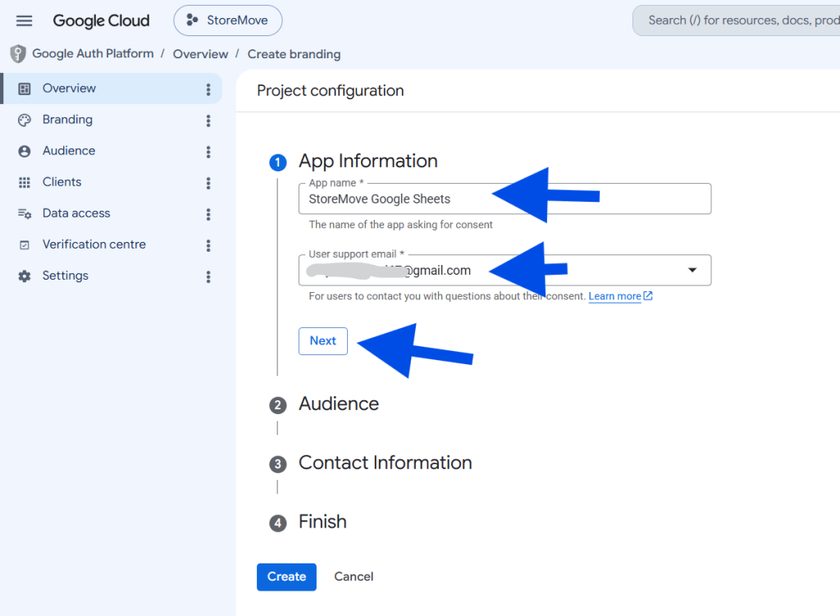Click the Settings gear icon
The image size is (840, 616).
pyautogui.click(x=25, y=276)
